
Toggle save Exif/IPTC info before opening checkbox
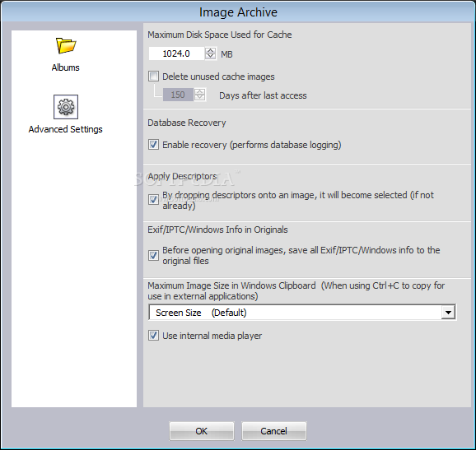tap(154, 255)
